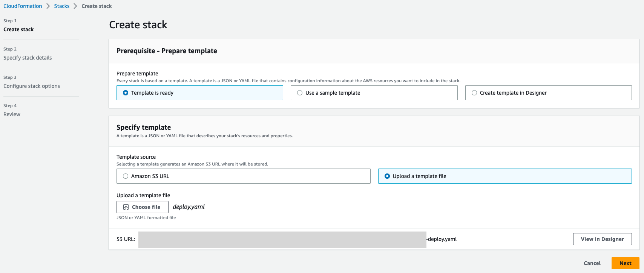Choose Amazon S3 URL as template source
This screenshot has height=273, width=644.
244,176
